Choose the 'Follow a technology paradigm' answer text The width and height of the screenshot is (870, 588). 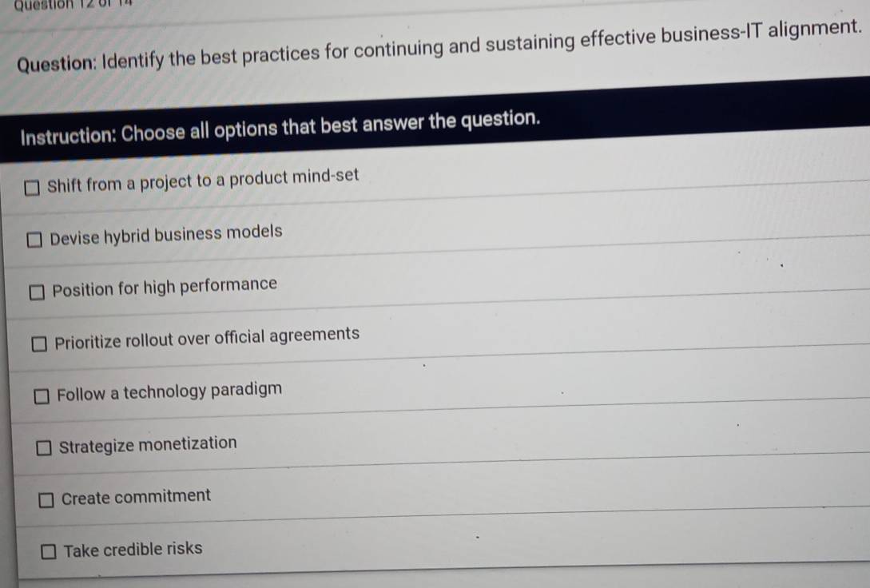point(169,391)
